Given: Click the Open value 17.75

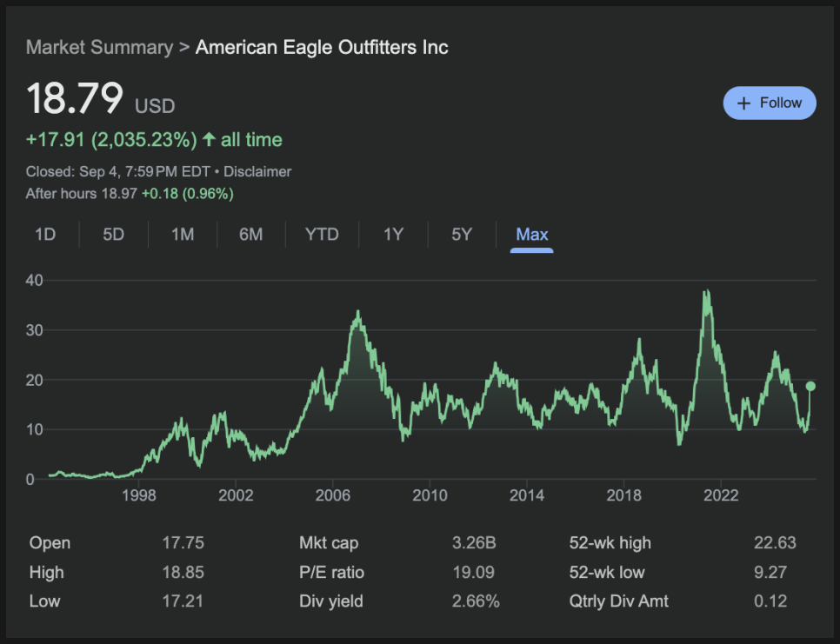Looking at the screenshot, I should pos(183,543).
